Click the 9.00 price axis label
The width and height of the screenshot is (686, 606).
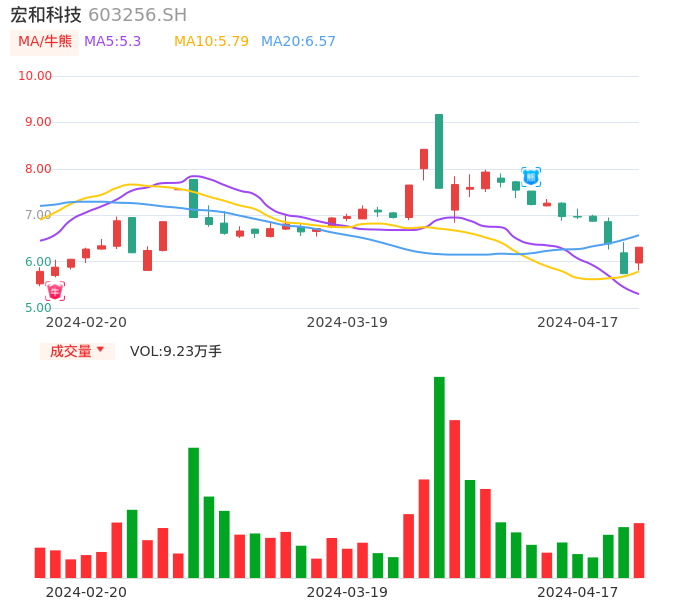point(38,122)
